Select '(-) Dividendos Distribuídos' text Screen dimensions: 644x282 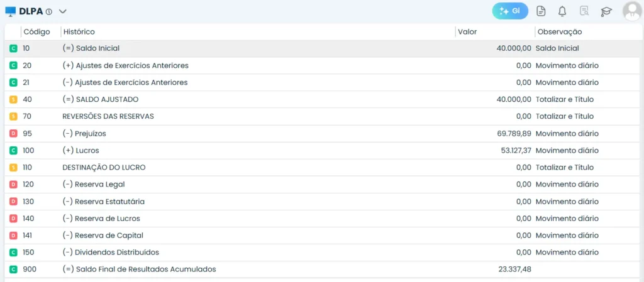coord(111,252)
